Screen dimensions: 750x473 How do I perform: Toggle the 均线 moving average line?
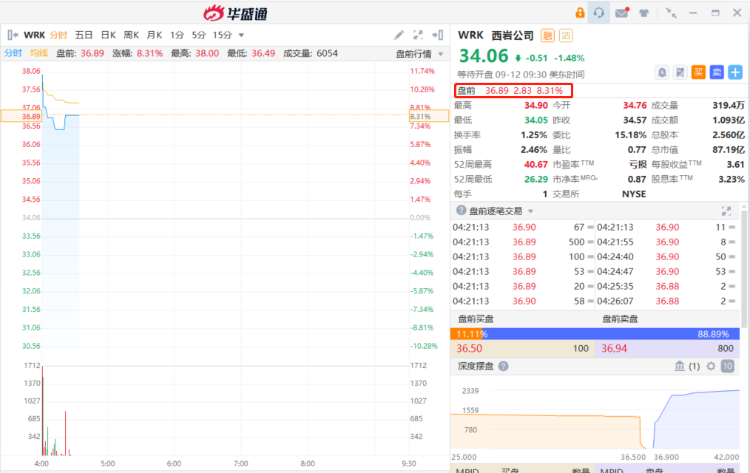pyautogui.click(x=38, y=53)
